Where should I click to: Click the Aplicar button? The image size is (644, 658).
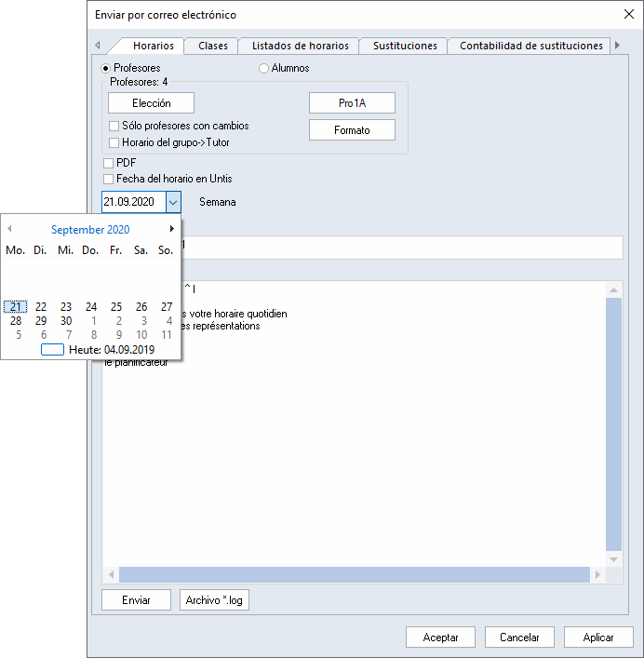click(x=598, y=638)
